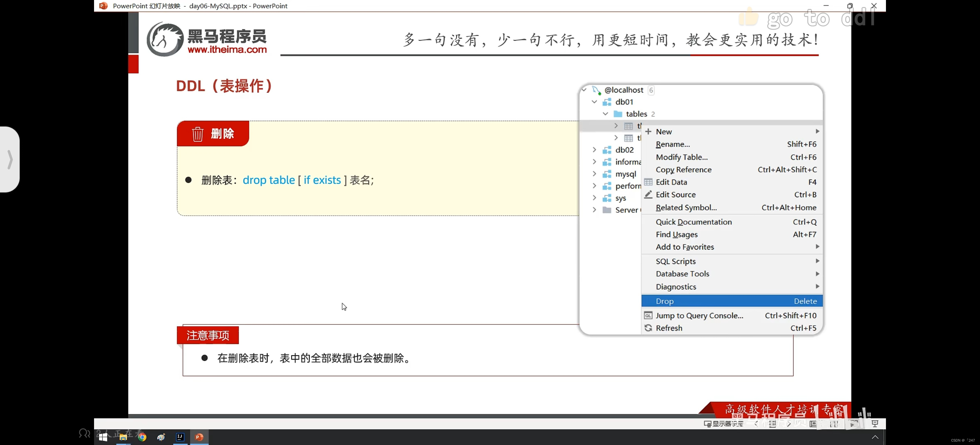The height and width of the screenshot is (445, 980).
Task: Click the 'drop table' syntax text
Action: point(269,180)
